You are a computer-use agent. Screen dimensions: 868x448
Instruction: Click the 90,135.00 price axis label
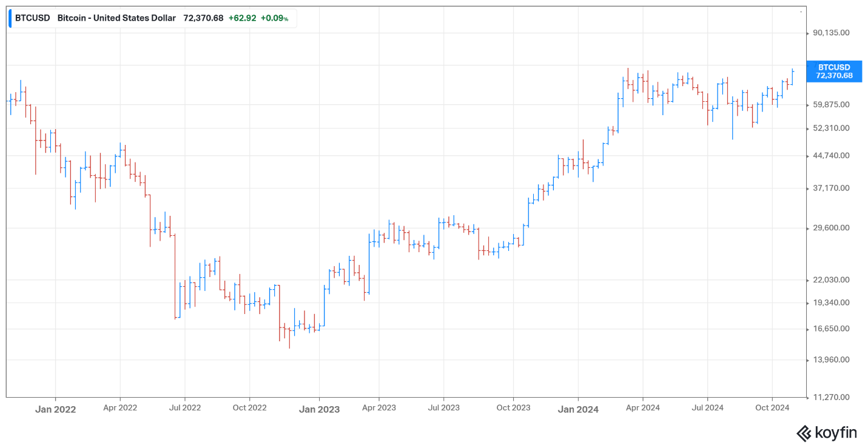coord(832,33)
